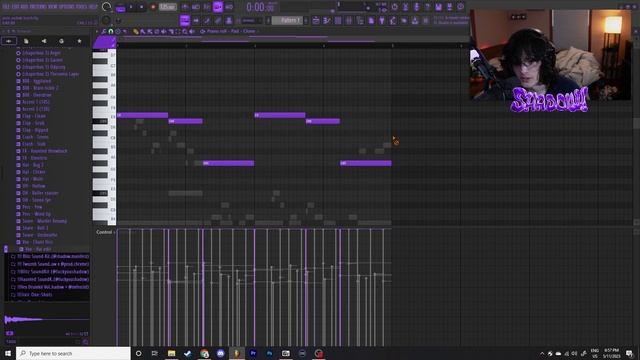Image resolution: width=640 pixels, height=360 pixels.
Task: Click the Windows search box
Action: click(x=73, y=353)
